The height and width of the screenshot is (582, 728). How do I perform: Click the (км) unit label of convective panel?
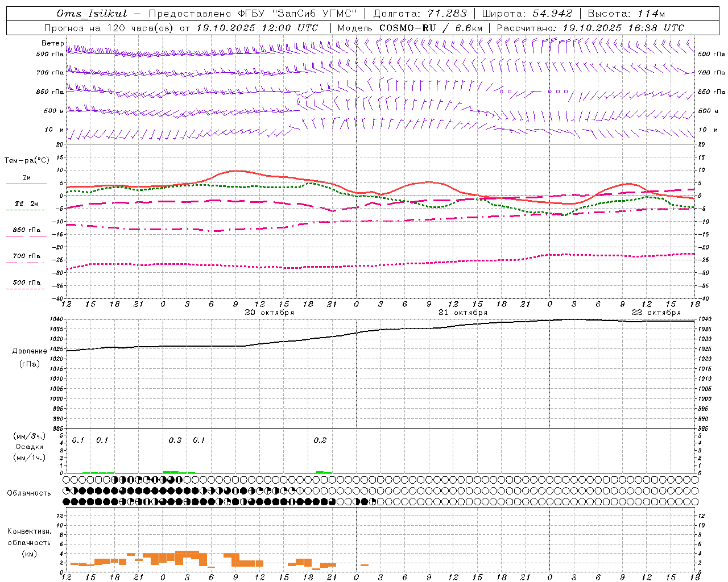(x=29, y=554)
